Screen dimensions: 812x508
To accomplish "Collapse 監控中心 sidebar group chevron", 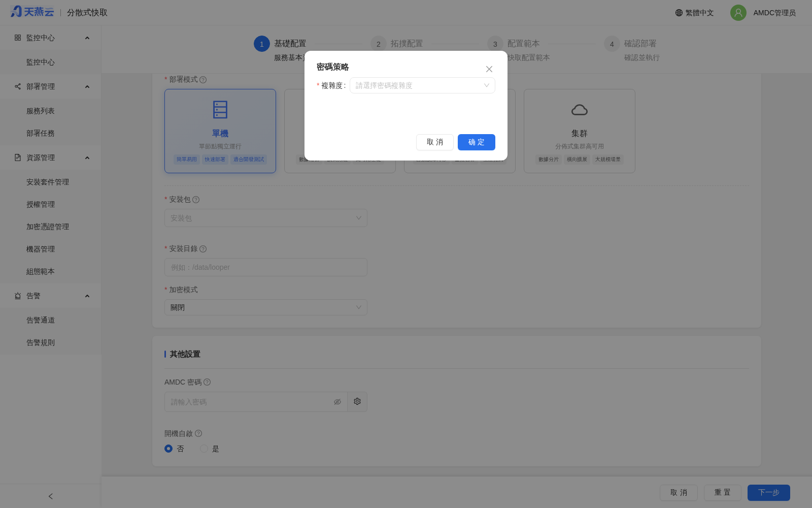I will click(x=87, y=38).
